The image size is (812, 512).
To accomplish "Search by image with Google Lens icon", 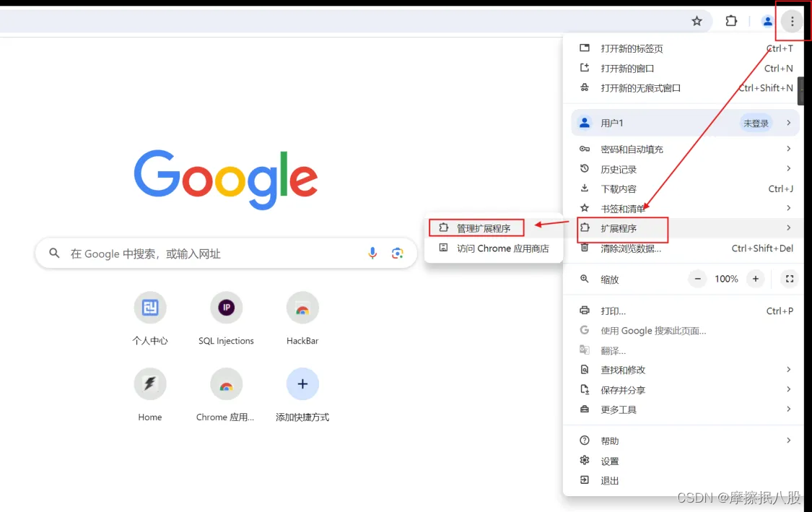I will click(x=397, y=253).
